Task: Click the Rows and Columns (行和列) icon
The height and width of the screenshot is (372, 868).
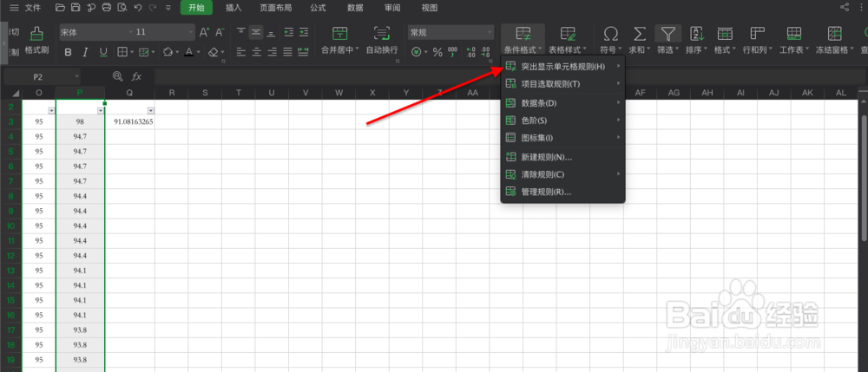Action: click(x=757, y=34)
